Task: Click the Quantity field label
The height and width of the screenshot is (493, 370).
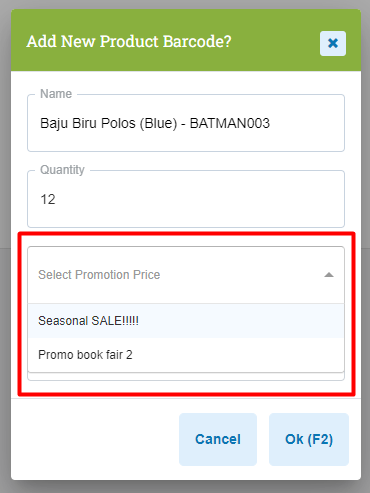Action: pyautogui.click(x=62, y=170)
